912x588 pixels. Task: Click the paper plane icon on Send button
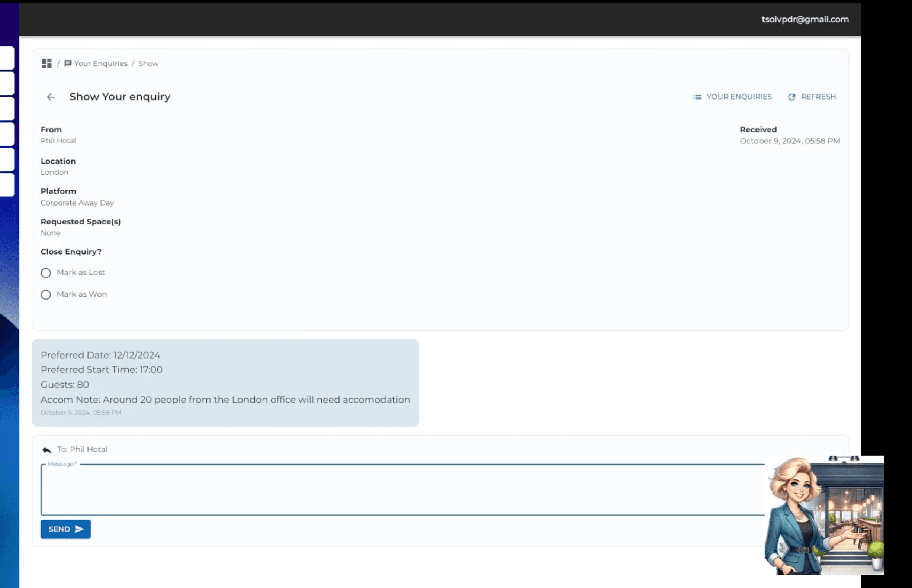79,529
